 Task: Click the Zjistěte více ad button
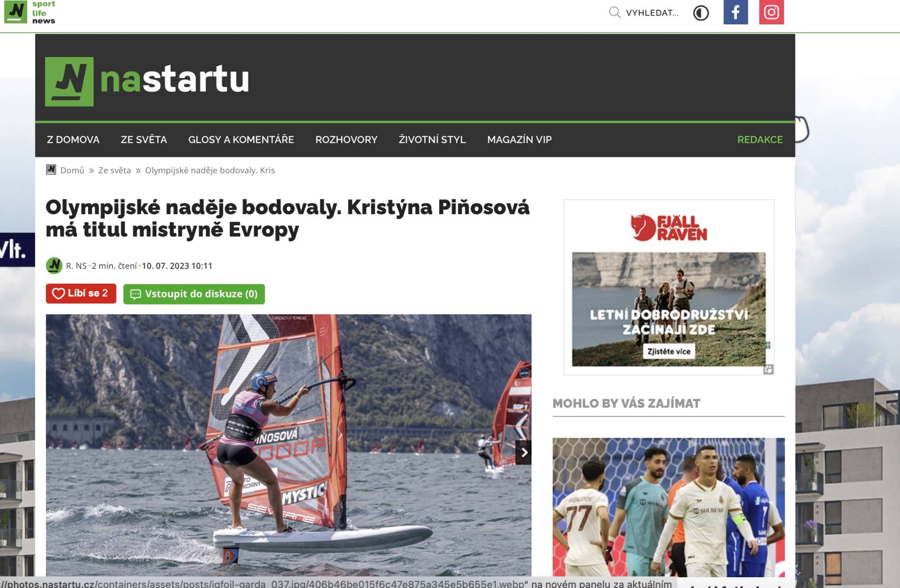tap(669, 351)
